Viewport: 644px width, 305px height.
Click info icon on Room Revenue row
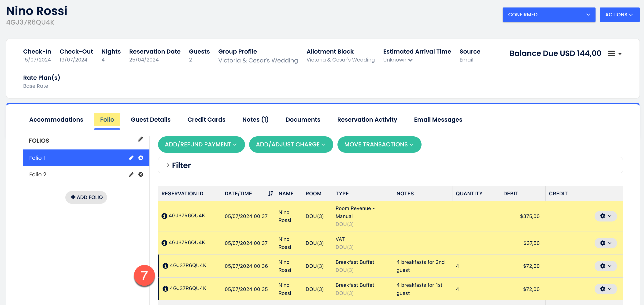point(164,216)
